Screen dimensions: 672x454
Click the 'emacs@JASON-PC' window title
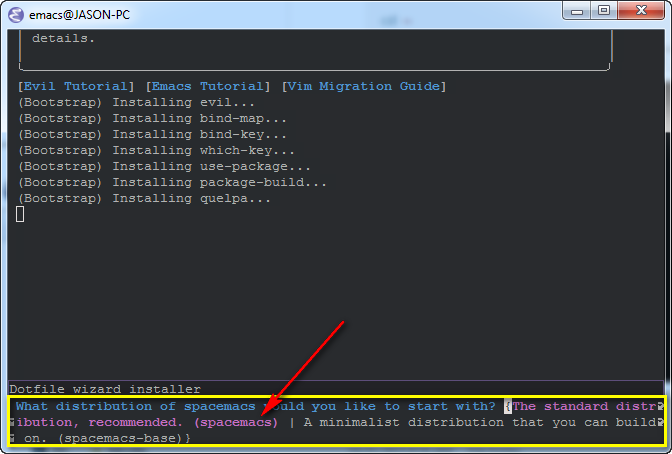tap(79, 15)
